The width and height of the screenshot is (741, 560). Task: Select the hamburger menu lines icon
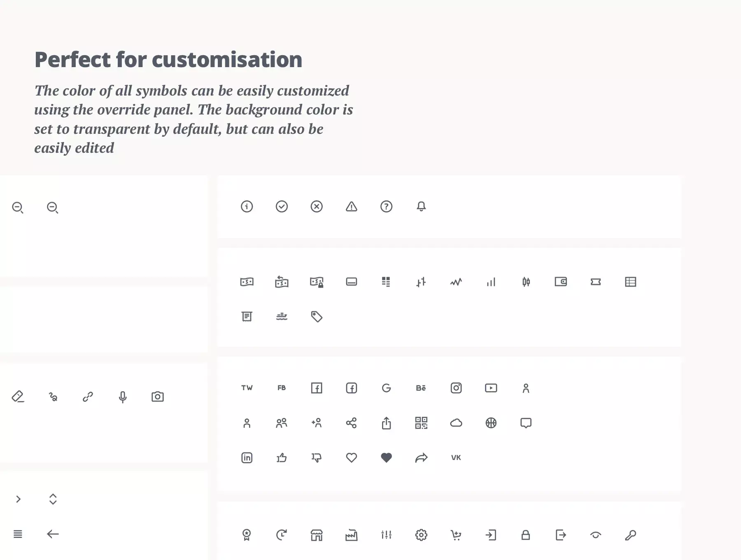point(18,534)
